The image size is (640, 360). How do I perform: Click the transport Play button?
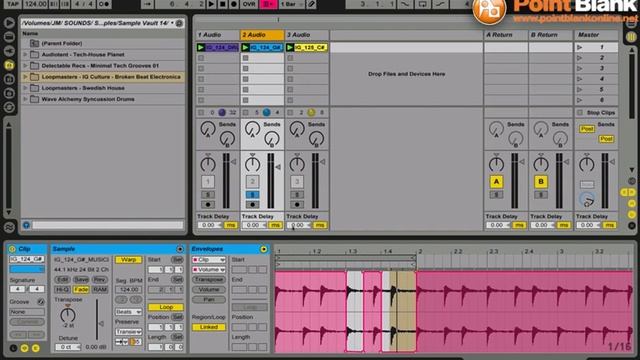211,4
